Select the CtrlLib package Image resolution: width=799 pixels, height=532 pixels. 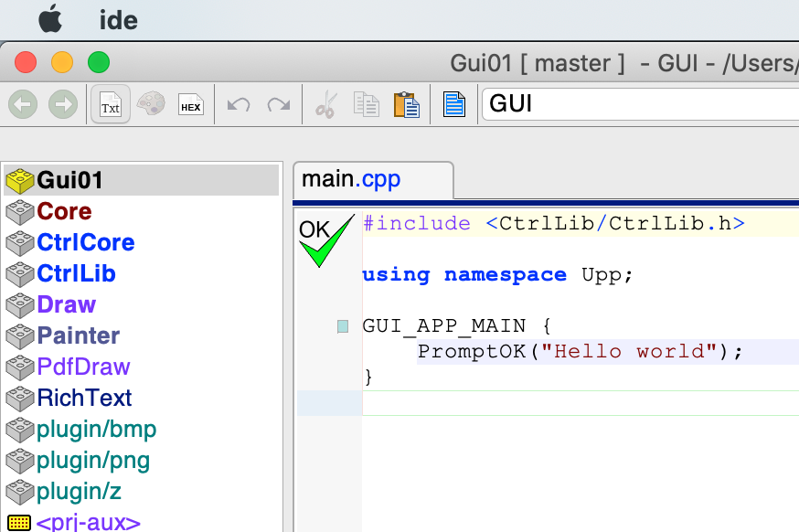76,273
